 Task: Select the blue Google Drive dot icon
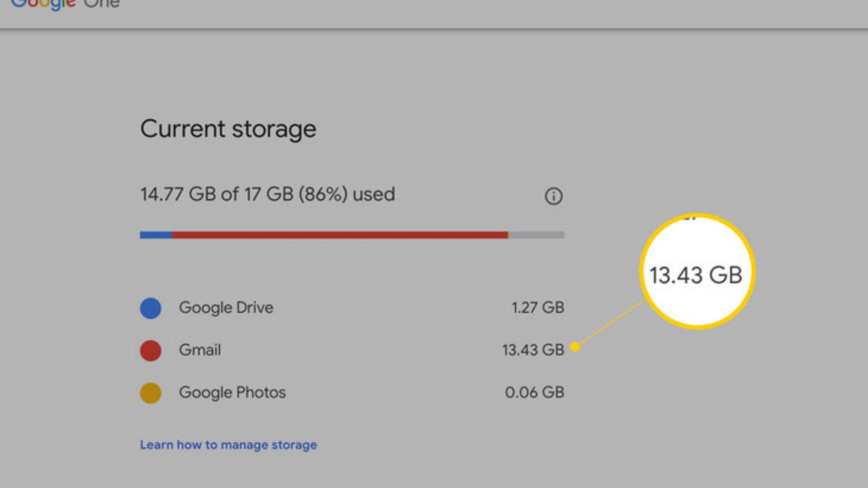(151, 308)
